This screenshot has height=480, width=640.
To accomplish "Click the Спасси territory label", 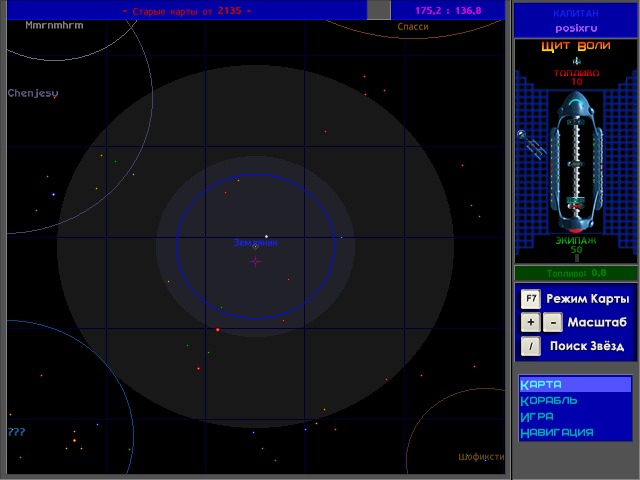I will (413, 27).
